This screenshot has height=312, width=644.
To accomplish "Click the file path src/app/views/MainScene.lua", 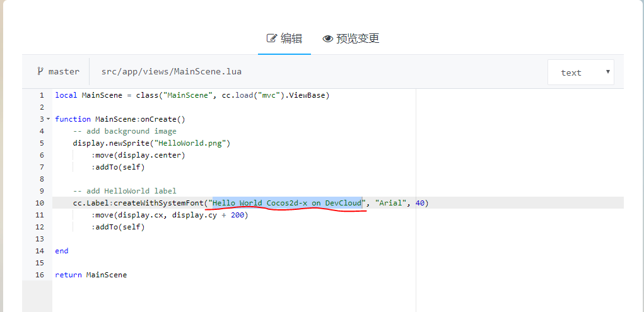I will pos(172,72).
